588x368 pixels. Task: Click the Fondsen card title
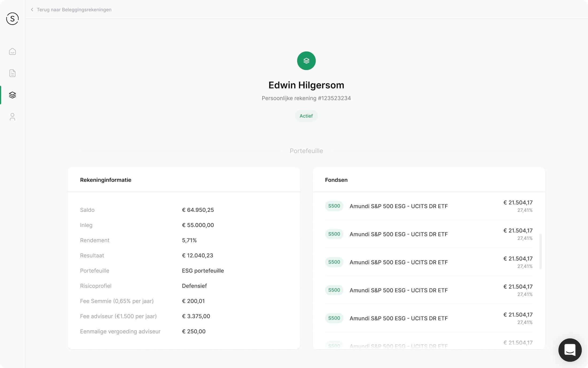(x=336, y=180)
